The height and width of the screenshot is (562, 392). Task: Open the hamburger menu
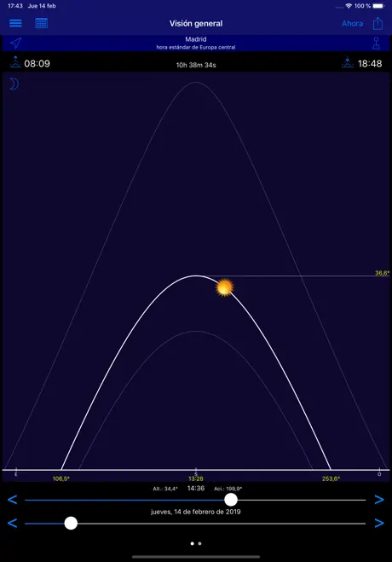[x=15, y=23]
